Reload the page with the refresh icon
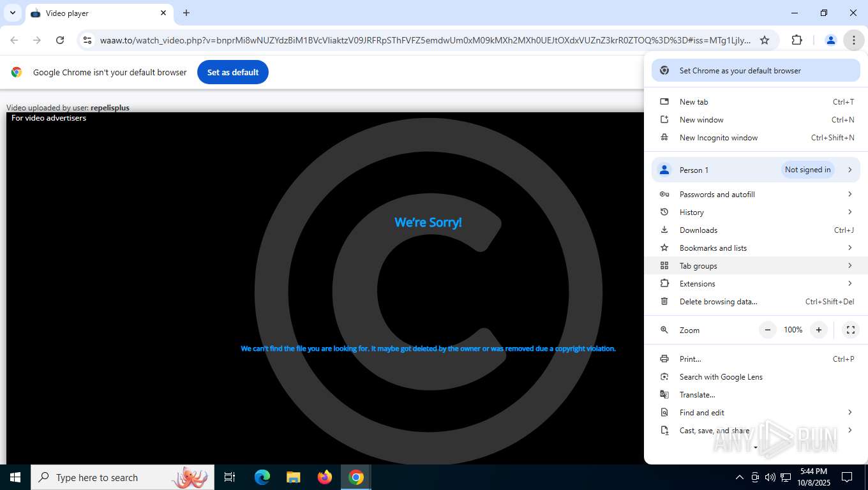Viewport: 868px width, 490px height. tap(60, 40)
